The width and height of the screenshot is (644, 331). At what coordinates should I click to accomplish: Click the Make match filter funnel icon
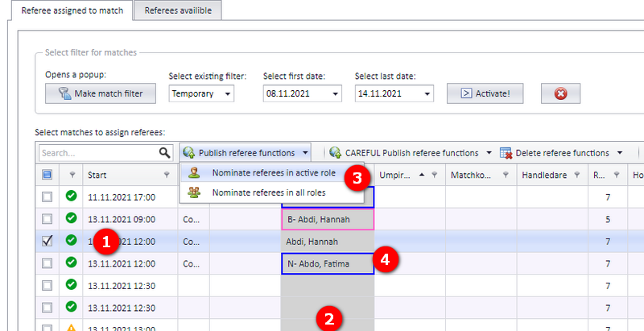64,93
